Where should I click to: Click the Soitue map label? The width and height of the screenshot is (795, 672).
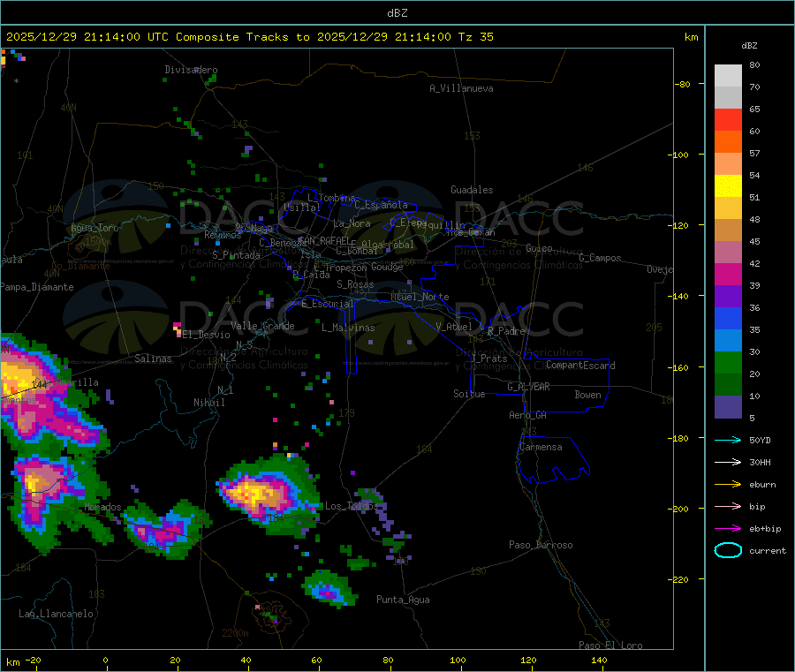click(469, 394)
